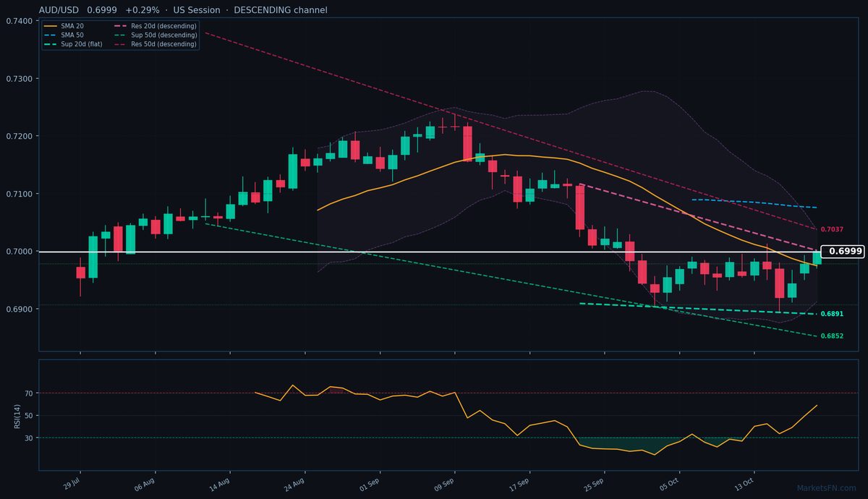Select Res 20d (descending) legend entry

coord(155,26)
